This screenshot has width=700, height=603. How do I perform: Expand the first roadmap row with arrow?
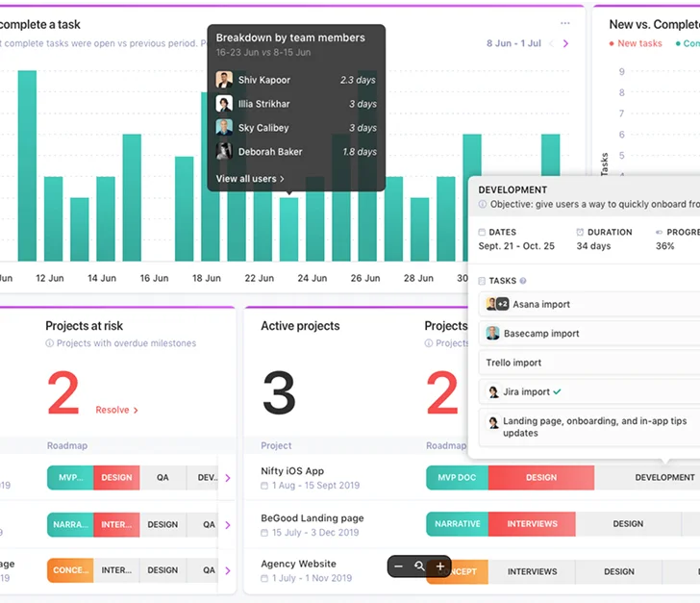pyautogui.click(x=228, y=478)
